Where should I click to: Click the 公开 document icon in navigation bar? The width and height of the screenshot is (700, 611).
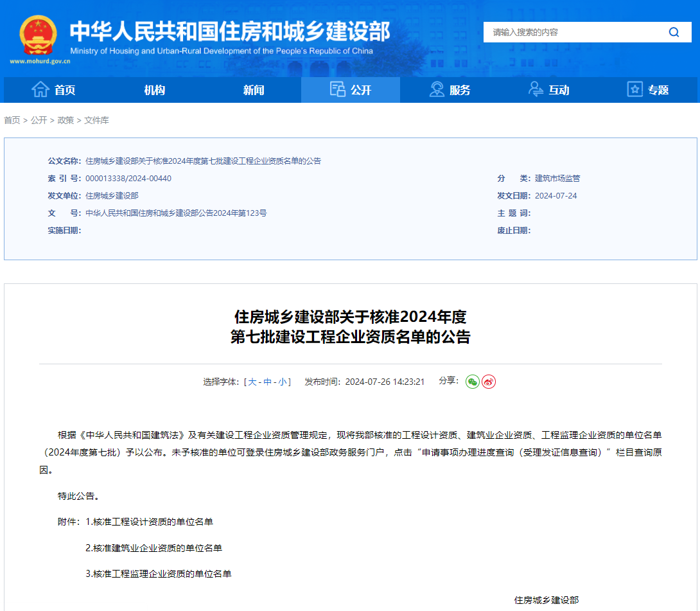[337, 89]
